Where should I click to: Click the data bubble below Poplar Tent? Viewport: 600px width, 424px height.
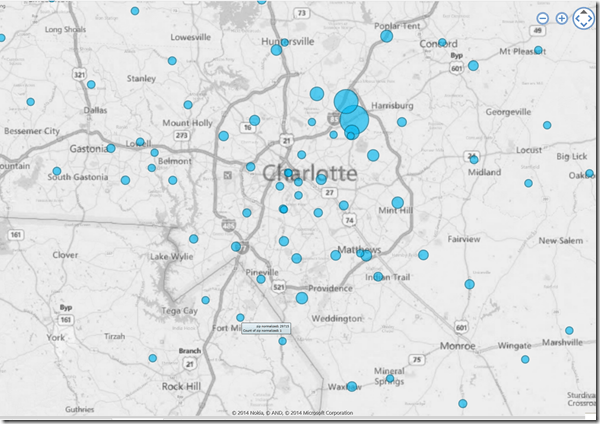386,37
